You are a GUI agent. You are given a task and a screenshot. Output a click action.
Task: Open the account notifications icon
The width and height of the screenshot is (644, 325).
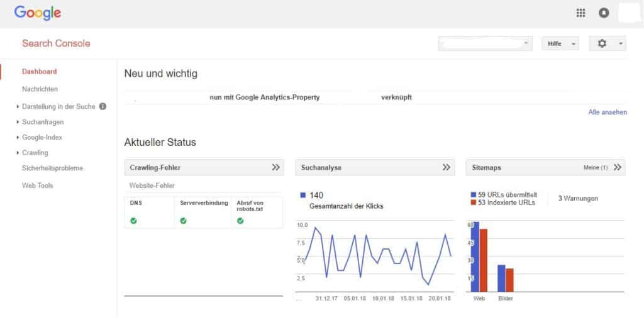[603, 13]
